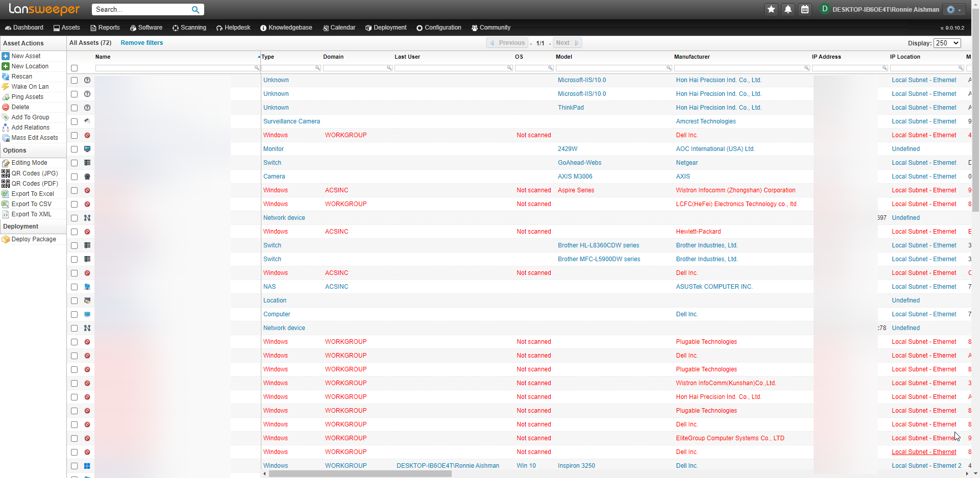Click the Wake On Lan icon

pyautogui.click(x=6, y=87)
